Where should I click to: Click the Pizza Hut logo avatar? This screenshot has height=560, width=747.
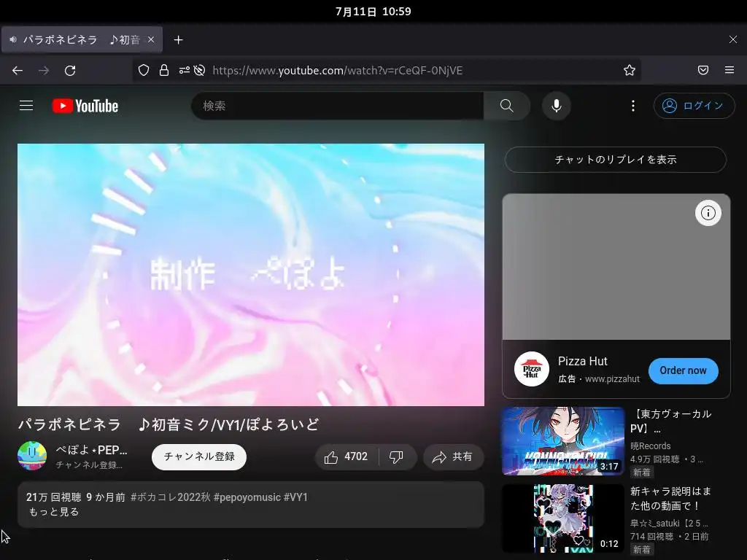point(532,369)
